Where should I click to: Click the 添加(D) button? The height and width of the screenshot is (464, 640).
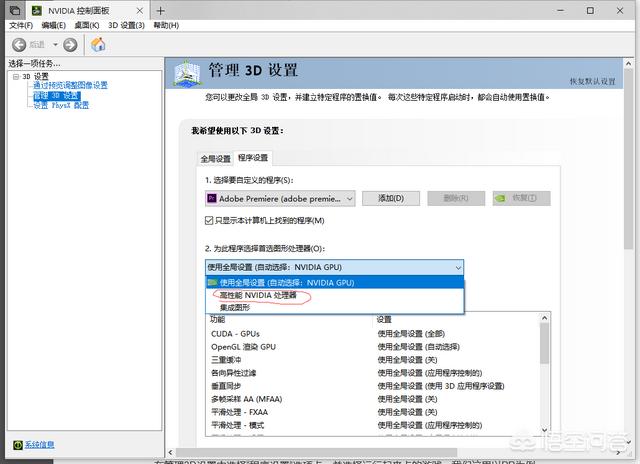[391, 198]
